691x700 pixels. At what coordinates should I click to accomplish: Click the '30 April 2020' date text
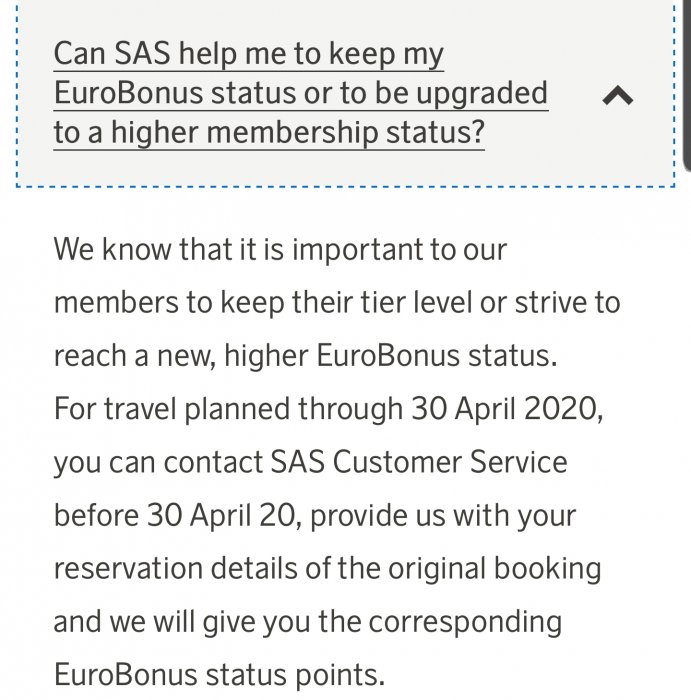504,409
